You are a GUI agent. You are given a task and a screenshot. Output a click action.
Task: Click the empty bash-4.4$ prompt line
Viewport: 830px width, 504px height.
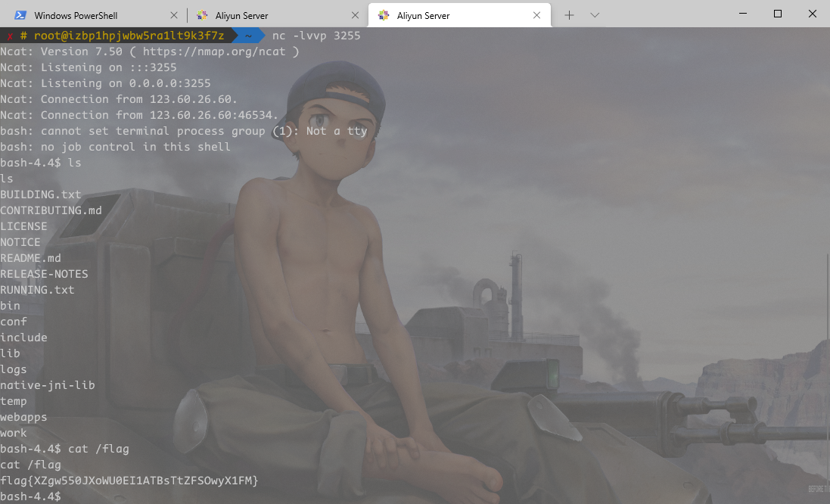[x=30, y=496]
